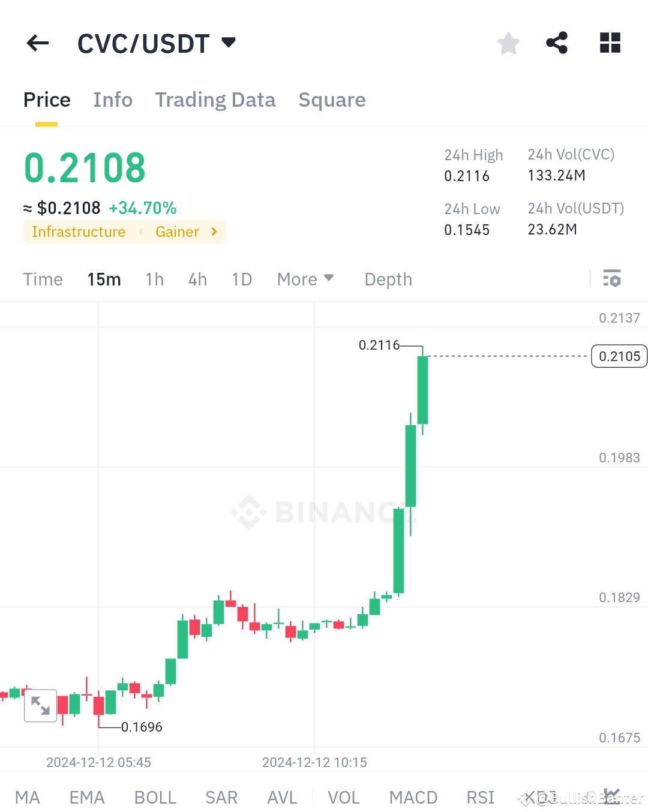This screenshot has width=648, height=812.
Task: Toggle the BOLL indicator
Action: (x=155, y=797)
